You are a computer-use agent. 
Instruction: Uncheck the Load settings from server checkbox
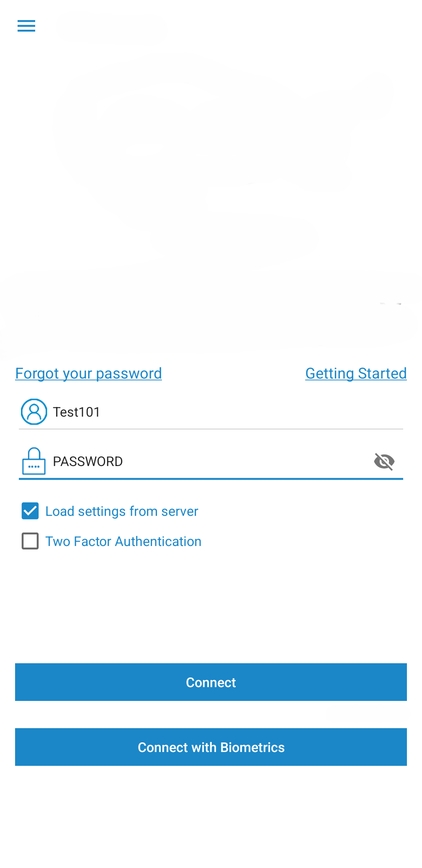click(30, 511)
